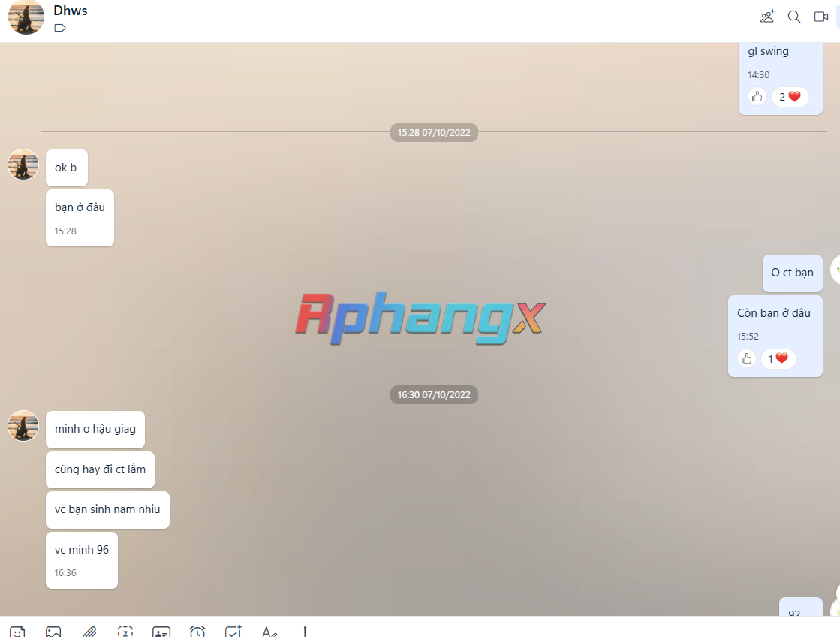Select the 'minh o hậu giag' message

point(95,430)
